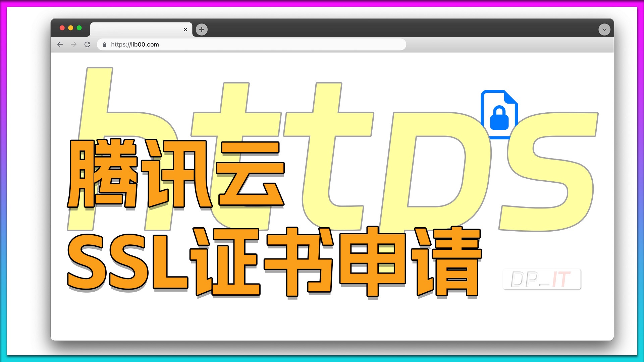Click the back navigation arrow
Screen dimensions: 644x362
60,44
